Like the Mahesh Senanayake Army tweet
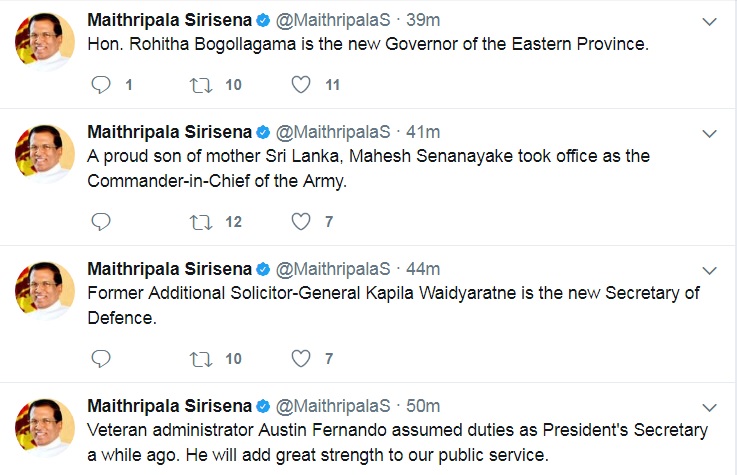This screenshot has height=475, width=737. [300, 221]
